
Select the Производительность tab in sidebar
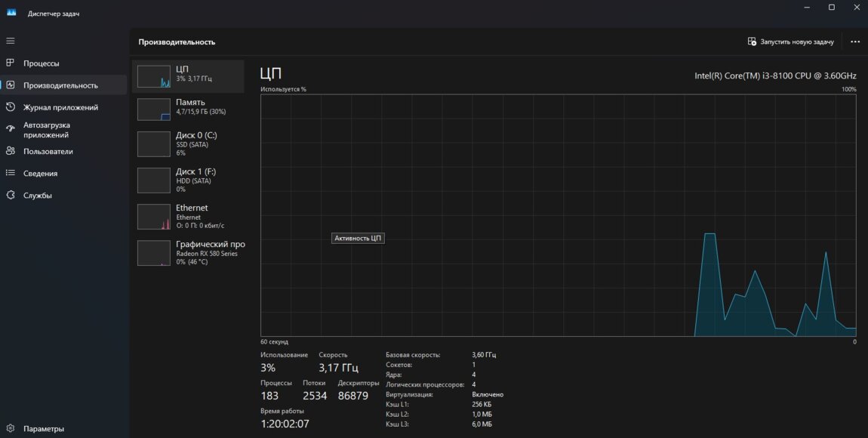pyautogui.click(x=60, y=85)
